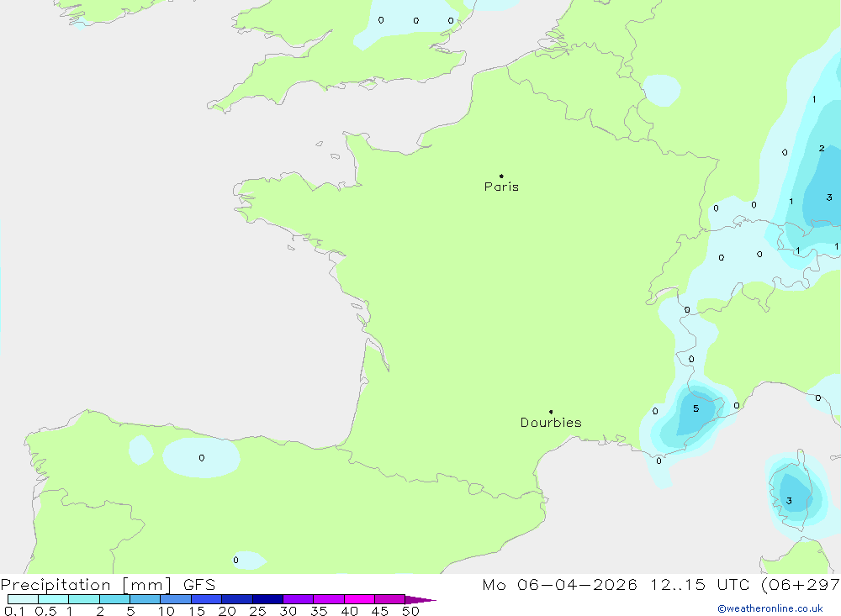This screenshot has height=616, width=841.
Task: Click the legend label 40
Action: [349, 611]
